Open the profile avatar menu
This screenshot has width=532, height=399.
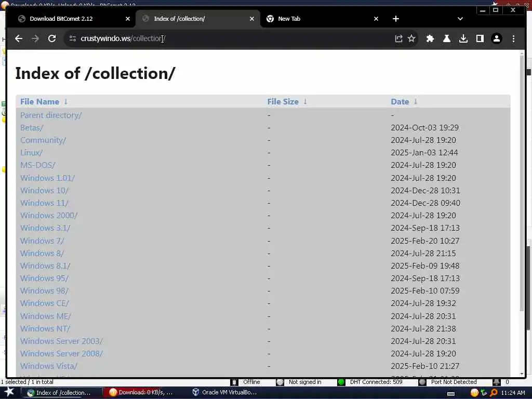tap(496, 38)
